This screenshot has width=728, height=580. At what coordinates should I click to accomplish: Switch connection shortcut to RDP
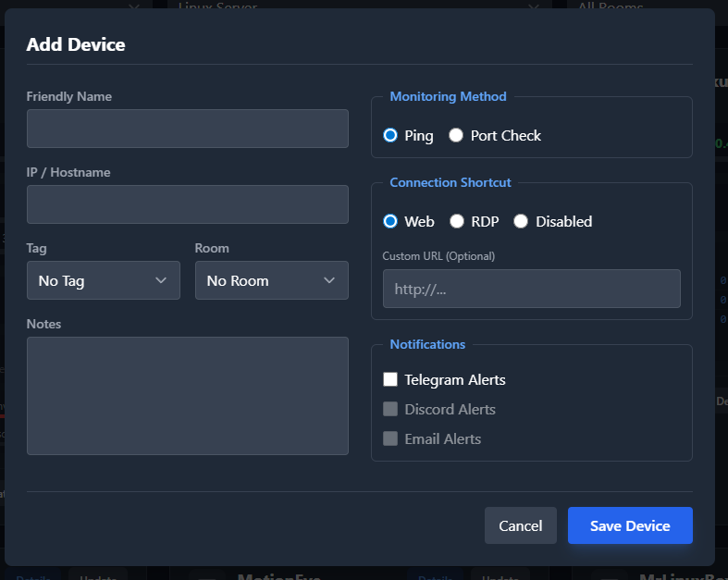pos(457,221)
